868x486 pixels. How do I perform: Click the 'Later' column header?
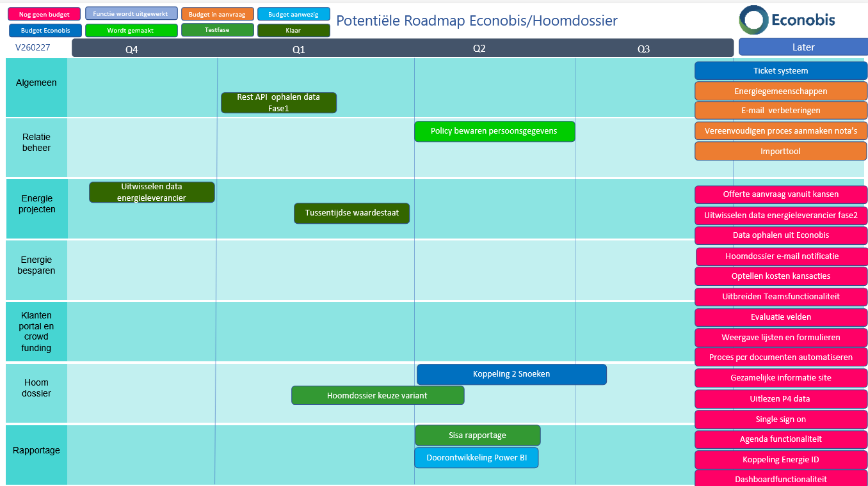[803, 47]
